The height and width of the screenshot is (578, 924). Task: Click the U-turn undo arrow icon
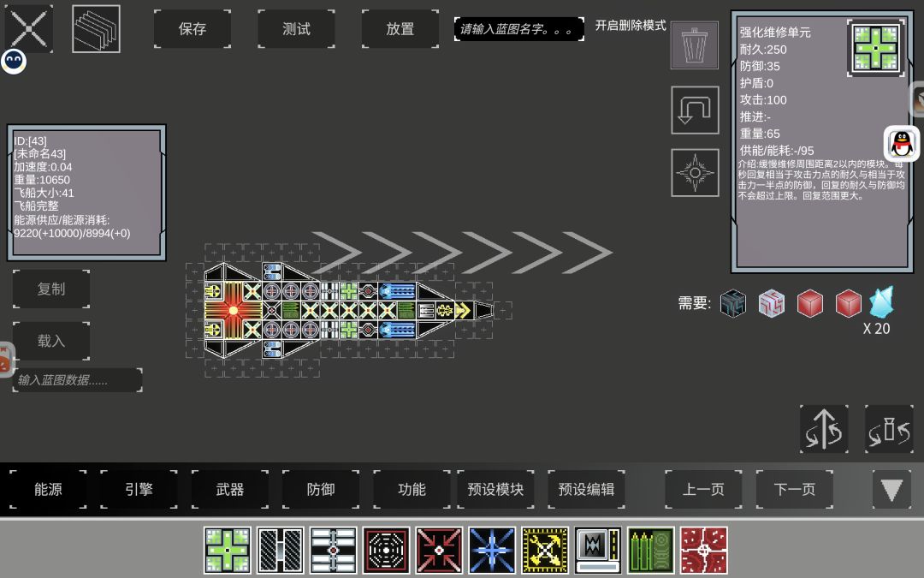click(695, 110)
